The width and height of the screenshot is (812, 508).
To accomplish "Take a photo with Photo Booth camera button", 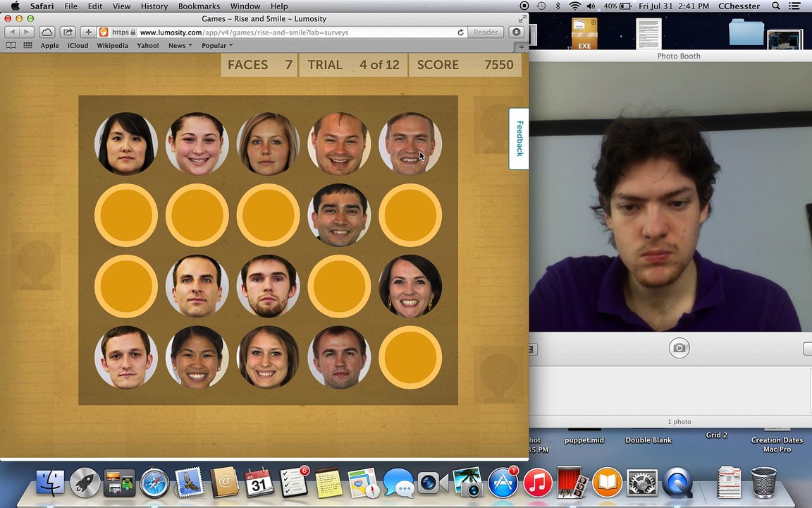I will pyautogui.click(x=679, y=348).
